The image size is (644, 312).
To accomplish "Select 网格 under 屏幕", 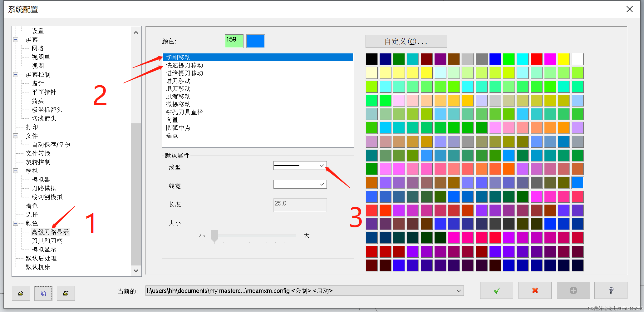I will pyautogui.click(x=38, y=48).
